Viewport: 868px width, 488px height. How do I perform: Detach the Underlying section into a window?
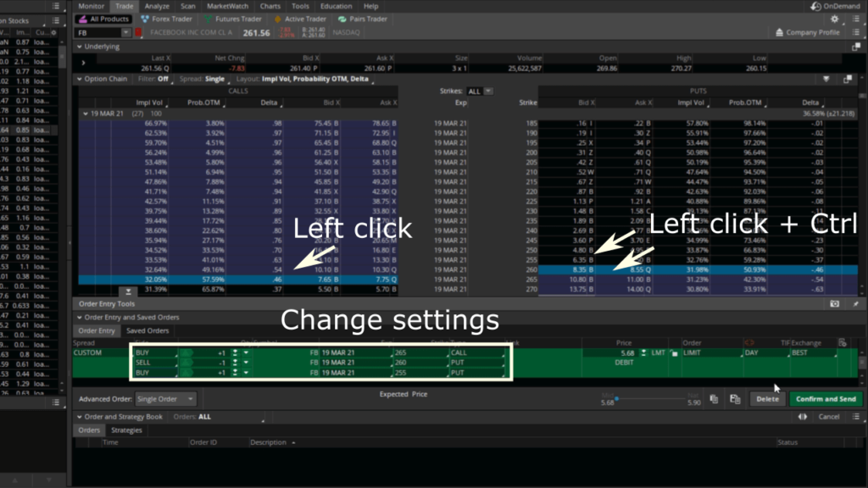coord(856,47)
